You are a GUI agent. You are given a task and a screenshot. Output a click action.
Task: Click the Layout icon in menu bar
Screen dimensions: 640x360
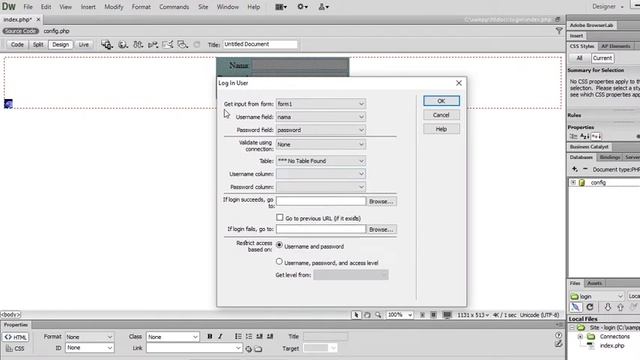(x=281, y=7)
